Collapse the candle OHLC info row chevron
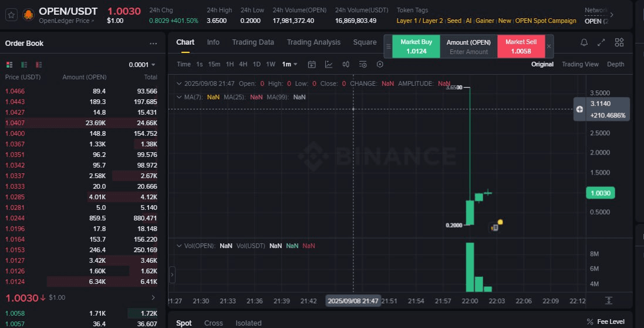The image size is (644, 328). 179,83
